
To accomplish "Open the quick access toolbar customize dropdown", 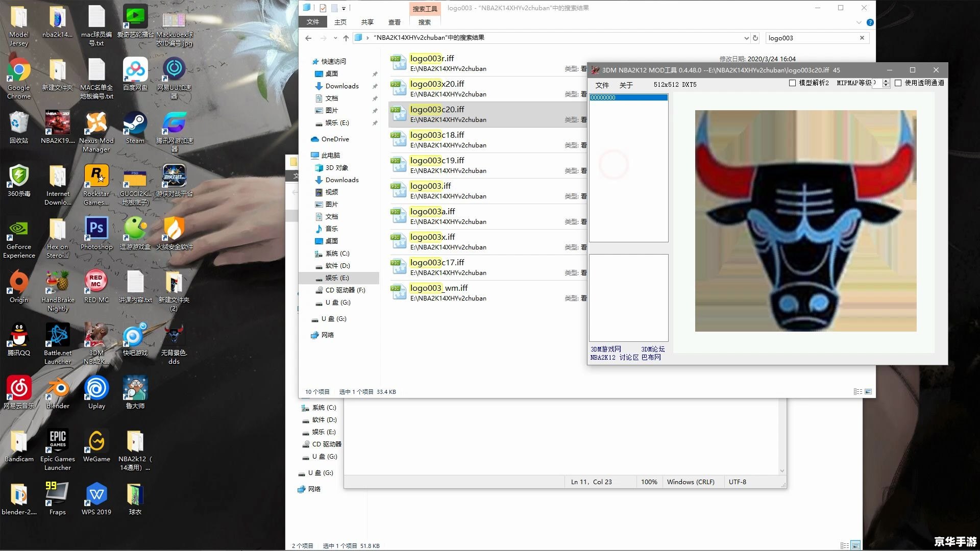I will click(344, 8).
